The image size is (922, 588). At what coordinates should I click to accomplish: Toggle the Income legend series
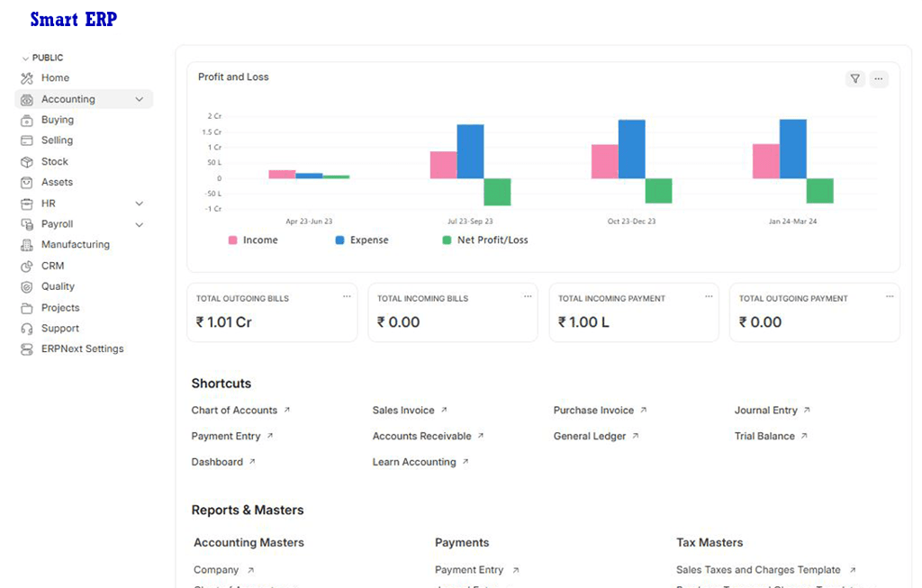coord(253,240)
